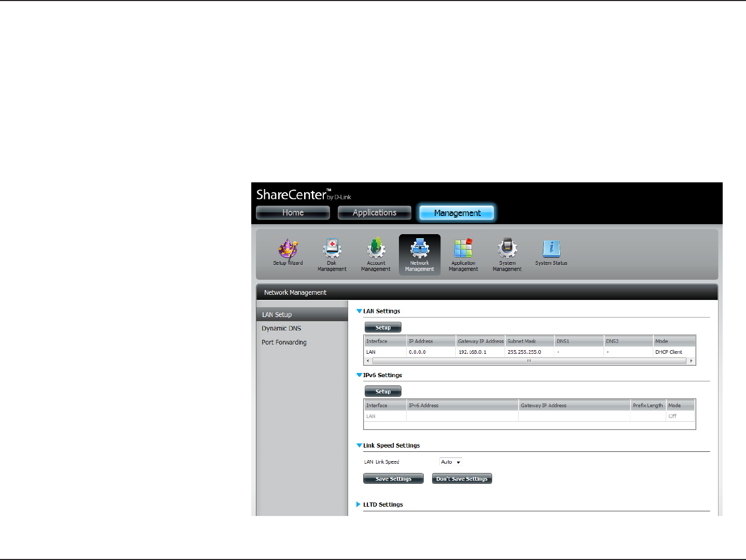Open Disk Management
Screen dimensions: 746x560
click(332, 255)
